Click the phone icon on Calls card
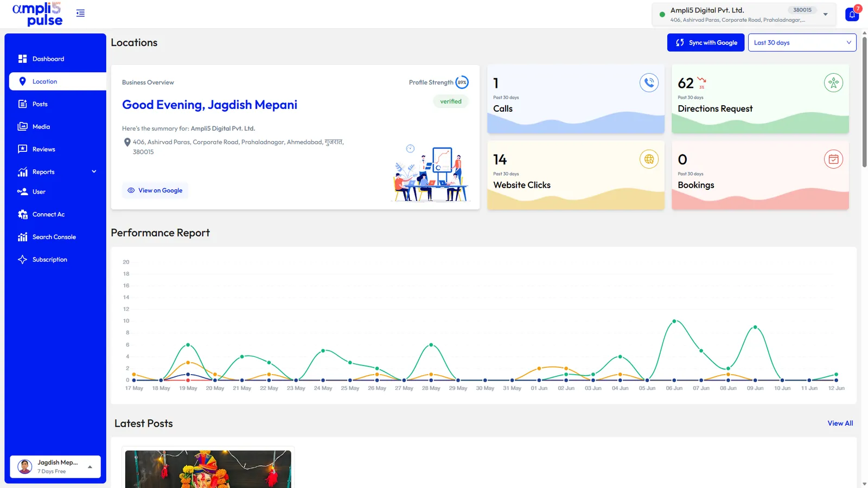868x488 pixels. coord(649,83)
